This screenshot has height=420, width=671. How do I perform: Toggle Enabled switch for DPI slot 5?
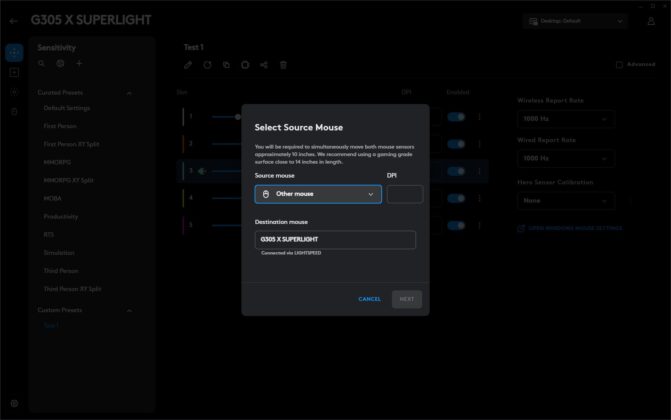(456, 226)
